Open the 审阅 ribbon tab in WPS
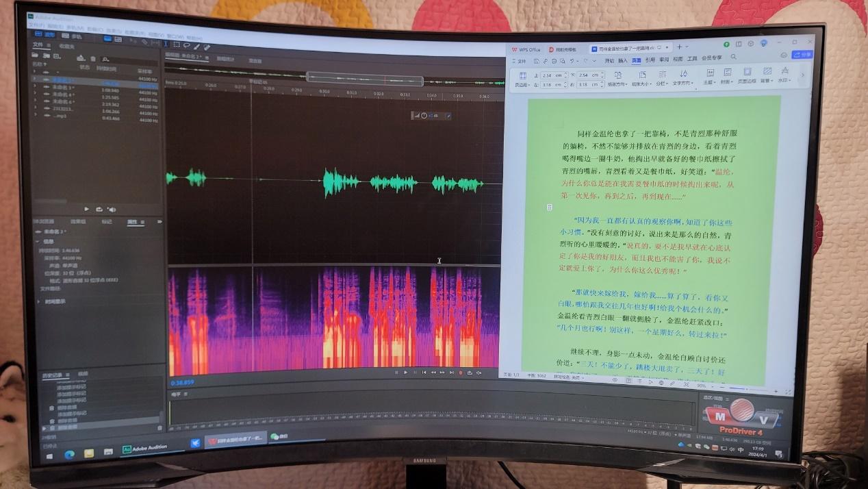 click(x=664, y=60)
